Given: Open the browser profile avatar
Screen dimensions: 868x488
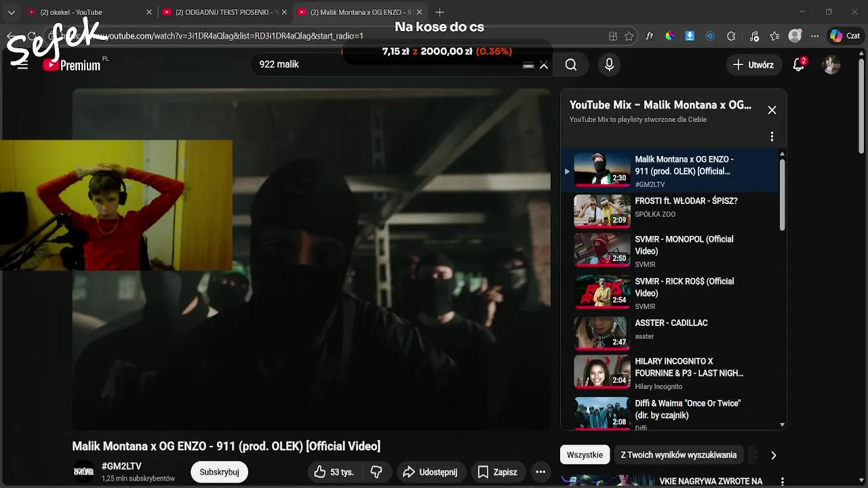Looking at the screenshot, I should 795,37.
